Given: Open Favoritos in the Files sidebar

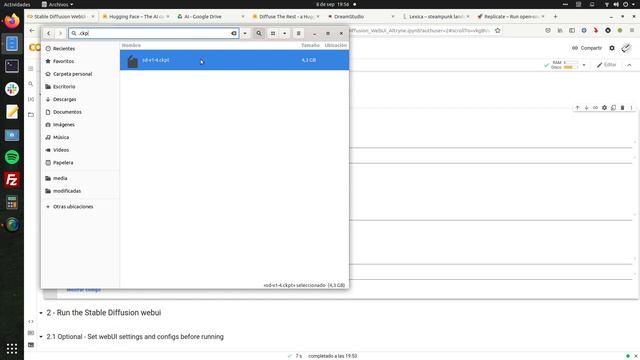Looking at the screenshot, I should pyautogui.click(x=80, y=61).
